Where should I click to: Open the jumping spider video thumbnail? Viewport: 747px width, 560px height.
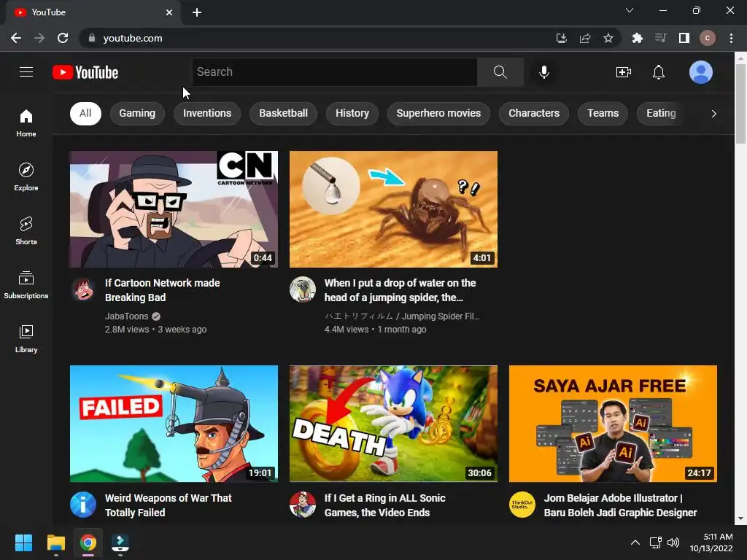pos(393,209)
